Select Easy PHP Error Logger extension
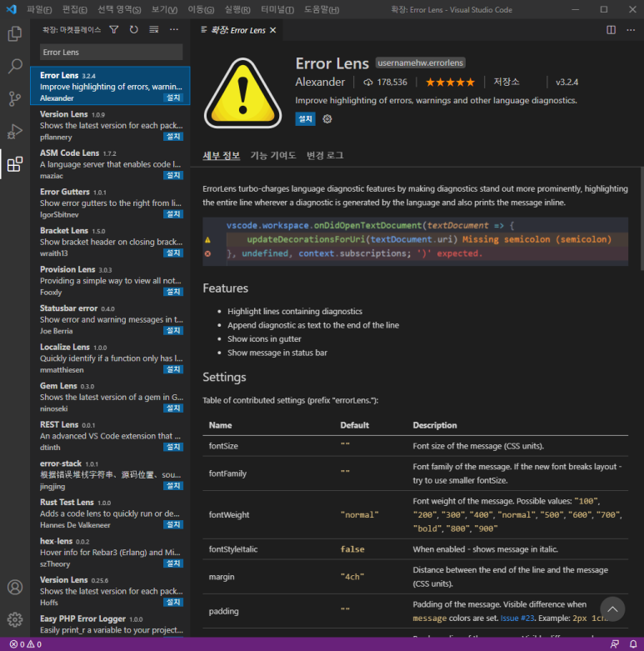644x651 pixels. (110, 625)
